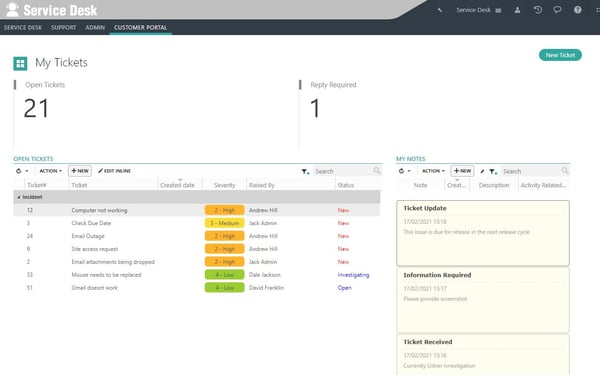Open ticket "Site access request"
Screen dimensions: 600x375
95,249
